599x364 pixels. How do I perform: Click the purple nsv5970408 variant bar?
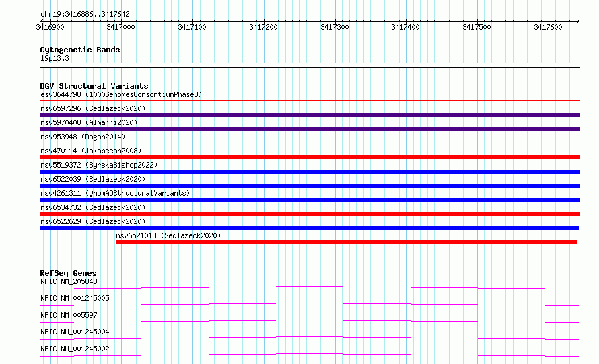coord(310,129)
